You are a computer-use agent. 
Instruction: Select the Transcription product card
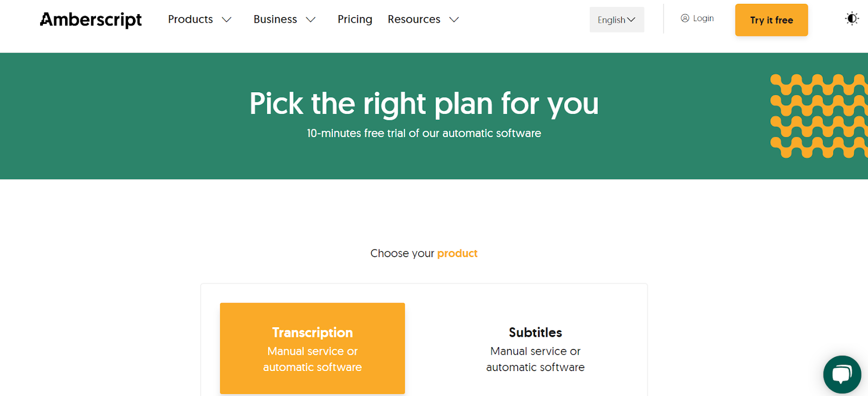click(312, 348)
